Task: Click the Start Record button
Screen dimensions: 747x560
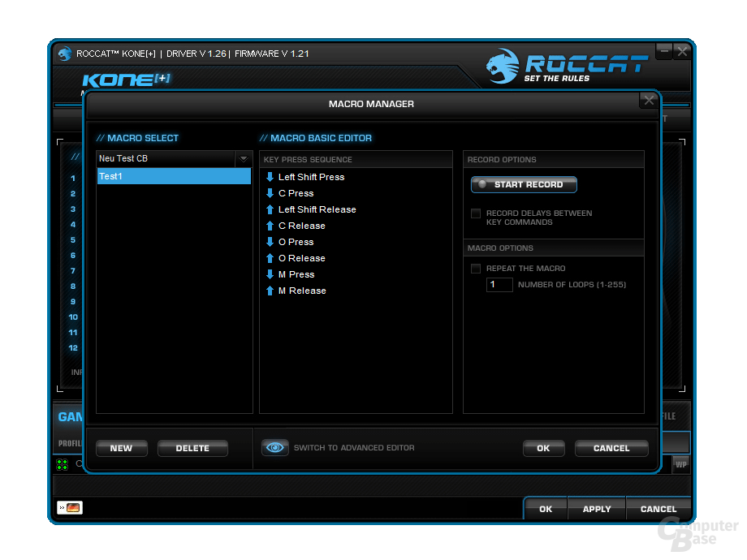Action: (524, 185)
